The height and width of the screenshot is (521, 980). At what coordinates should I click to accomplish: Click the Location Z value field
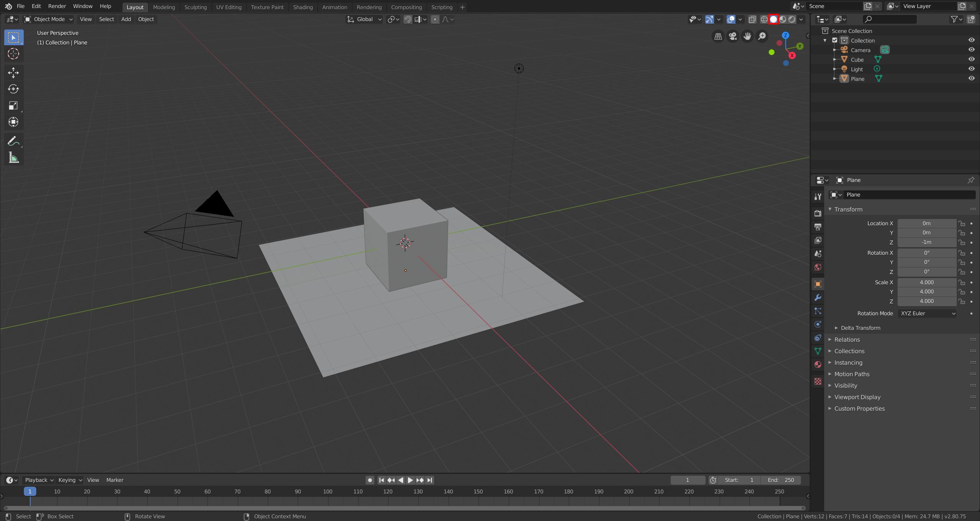(x=927, y=242)
